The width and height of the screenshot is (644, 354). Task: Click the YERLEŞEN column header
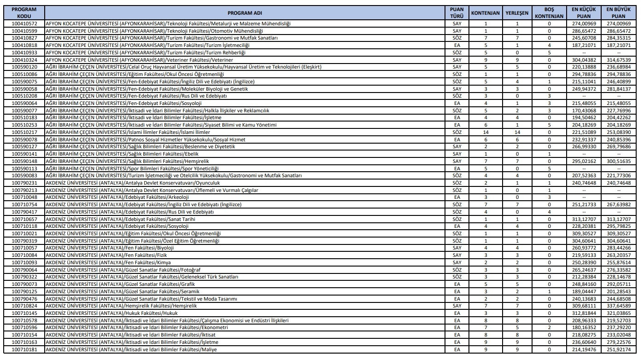pos(517,12)
